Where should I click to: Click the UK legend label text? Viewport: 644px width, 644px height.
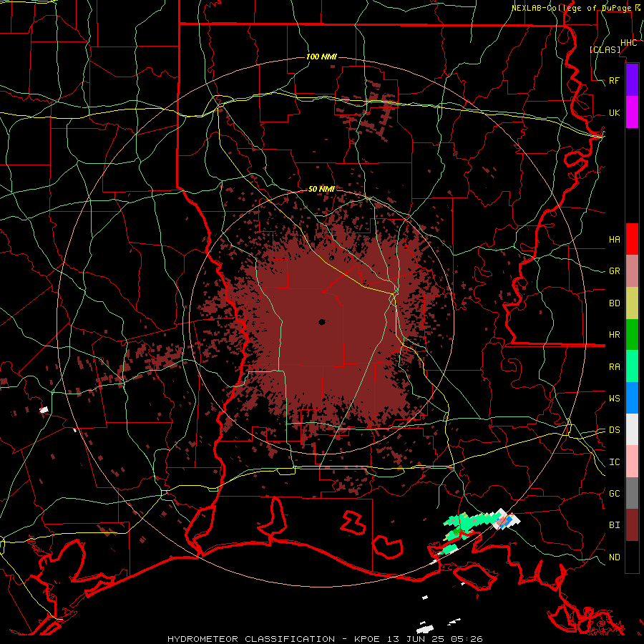614,112
